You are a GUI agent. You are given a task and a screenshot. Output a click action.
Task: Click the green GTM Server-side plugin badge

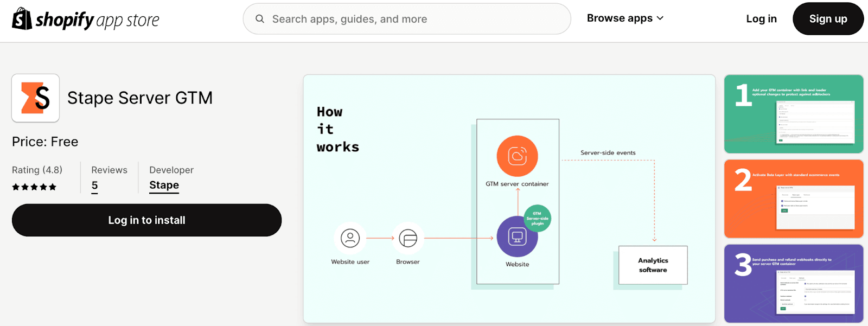(x=537, y=218)
